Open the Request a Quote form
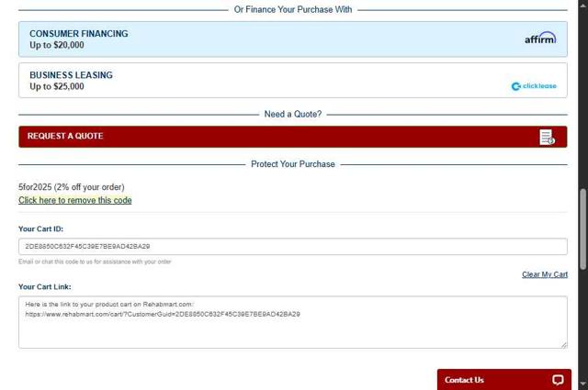 [293, 137]
